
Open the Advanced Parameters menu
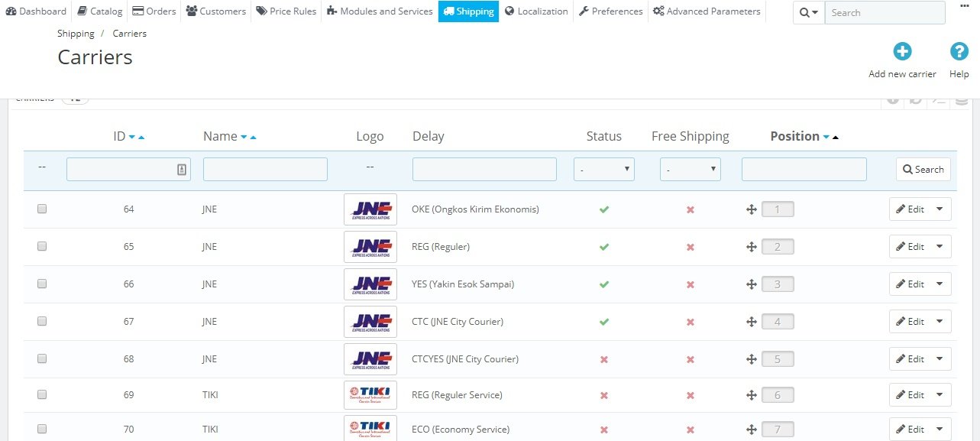[707, 11]
